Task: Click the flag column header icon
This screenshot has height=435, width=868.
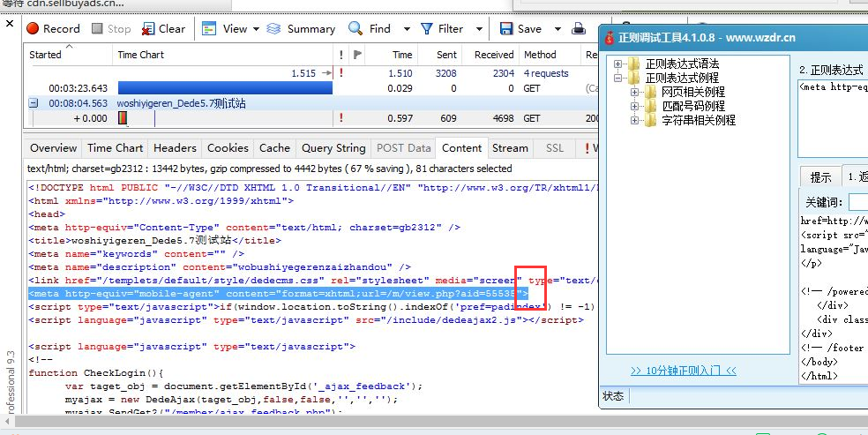Action: (357, 55)
